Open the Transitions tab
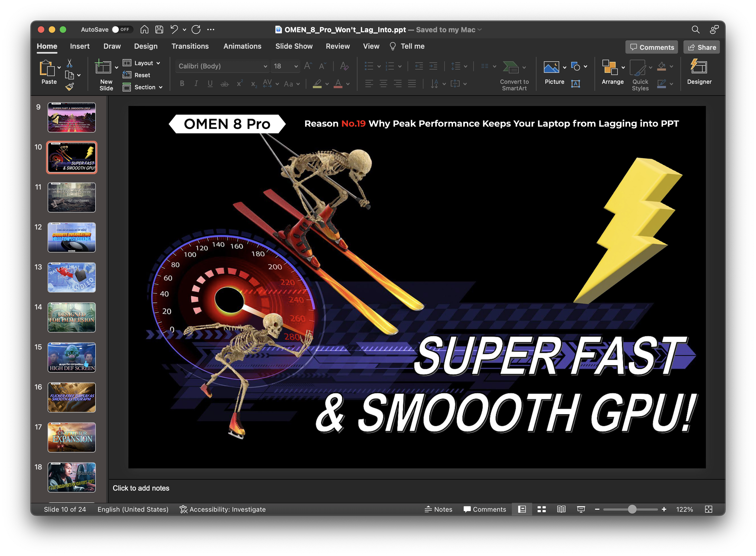Image resolution: width=756 pixels, height=556 pixels. pos(190,46)
